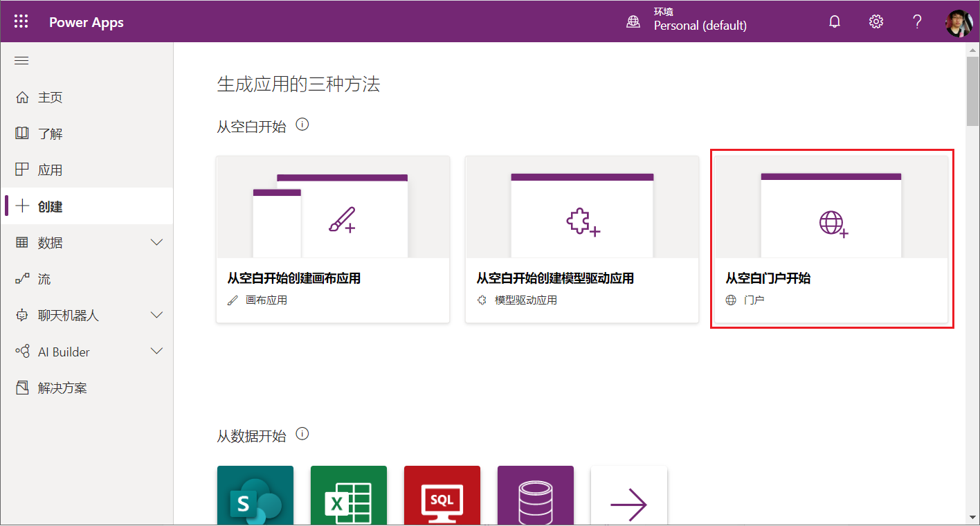This screenshot has width=980, height=526.
Task: Show info for 从空白开始
Action: (302, 125)
